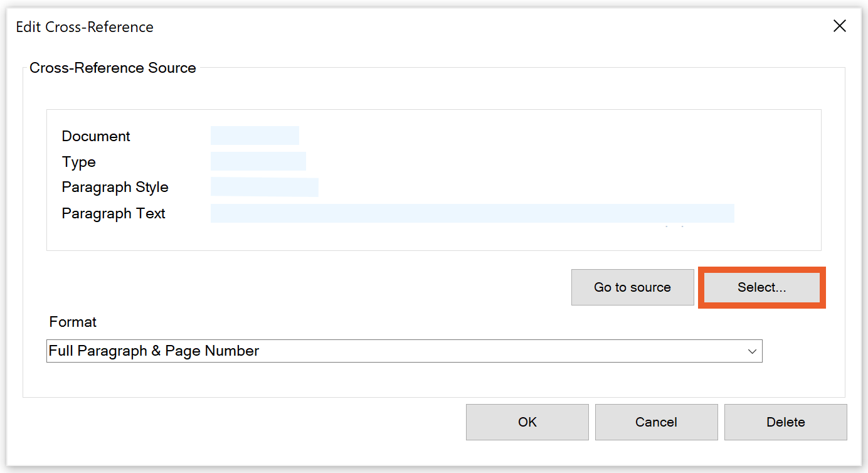Click empty space right of Format combo box

click(x=803, y=351)
